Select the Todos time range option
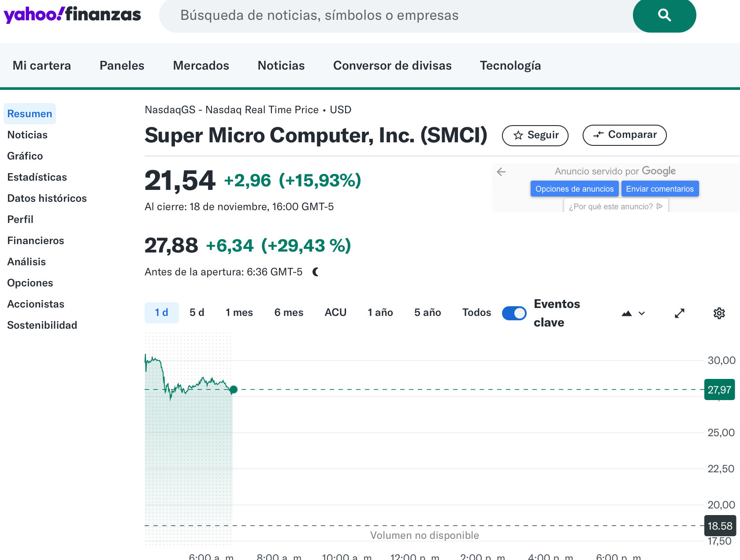The image size is (740, 560). [476, 312]
